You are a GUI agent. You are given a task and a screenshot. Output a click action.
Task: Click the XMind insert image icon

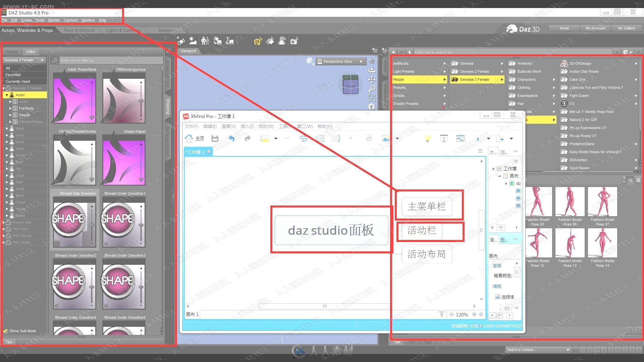(386, 138)
